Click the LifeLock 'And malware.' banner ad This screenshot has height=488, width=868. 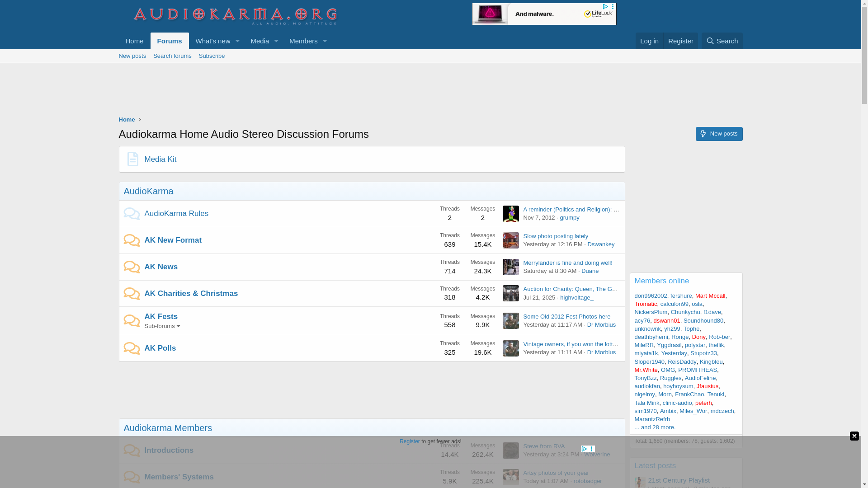544,14
